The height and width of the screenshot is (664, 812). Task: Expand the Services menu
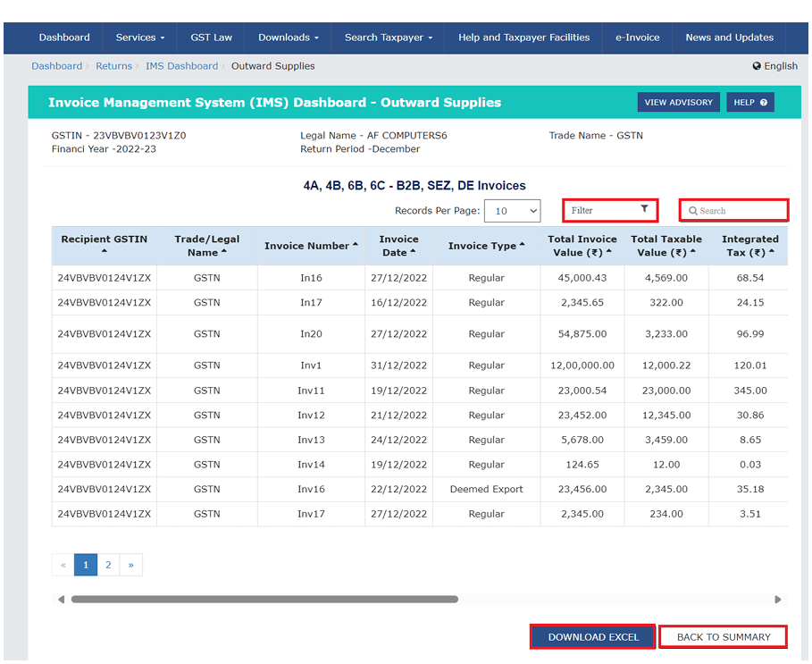pyautogui.click(x=140, y=38)
